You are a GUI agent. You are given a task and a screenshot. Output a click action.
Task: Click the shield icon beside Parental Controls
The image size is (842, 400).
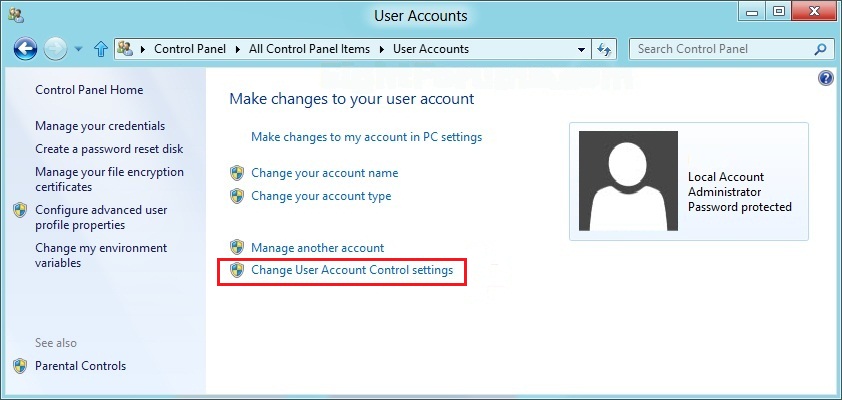20,366
